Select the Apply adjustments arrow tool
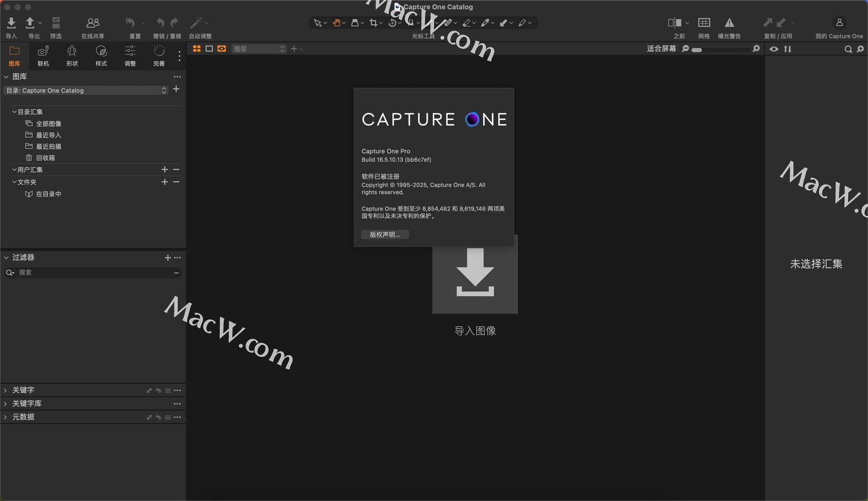 [504, 23]
